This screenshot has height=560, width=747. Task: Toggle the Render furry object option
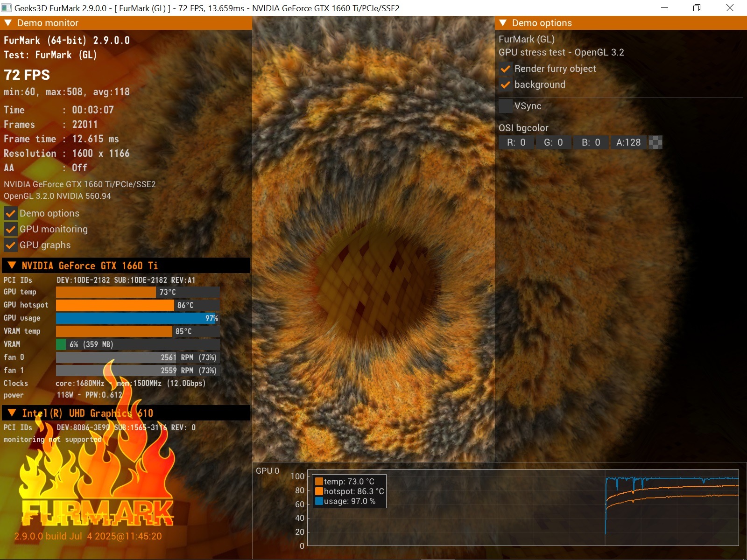[x=506, y=69]
